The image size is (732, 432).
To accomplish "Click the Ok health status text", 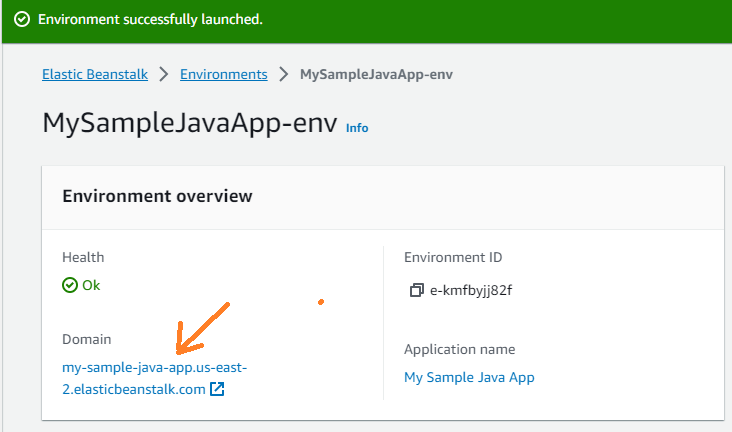I will click(91, 285).
